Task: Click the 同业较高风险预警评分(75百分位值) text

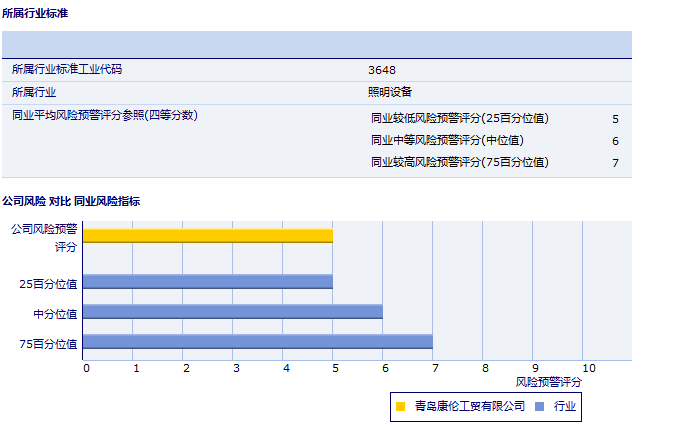Action: click(459, 162)
